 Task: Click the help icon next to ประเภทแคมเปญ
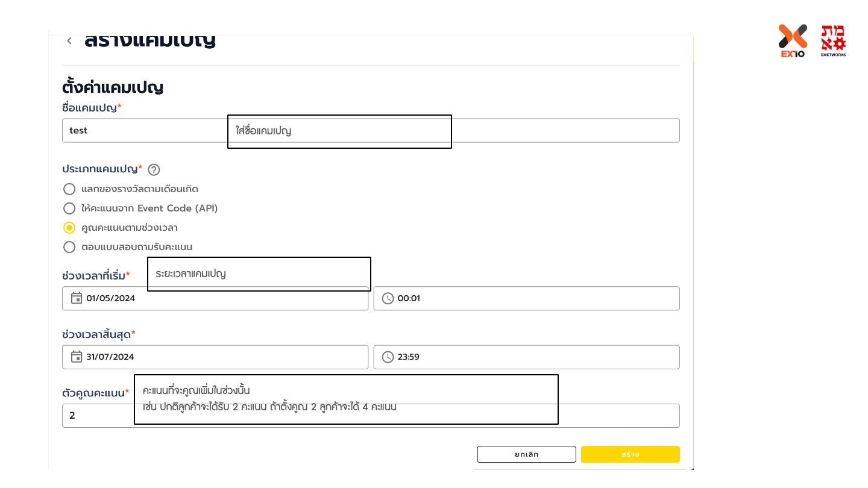[154, 169]
